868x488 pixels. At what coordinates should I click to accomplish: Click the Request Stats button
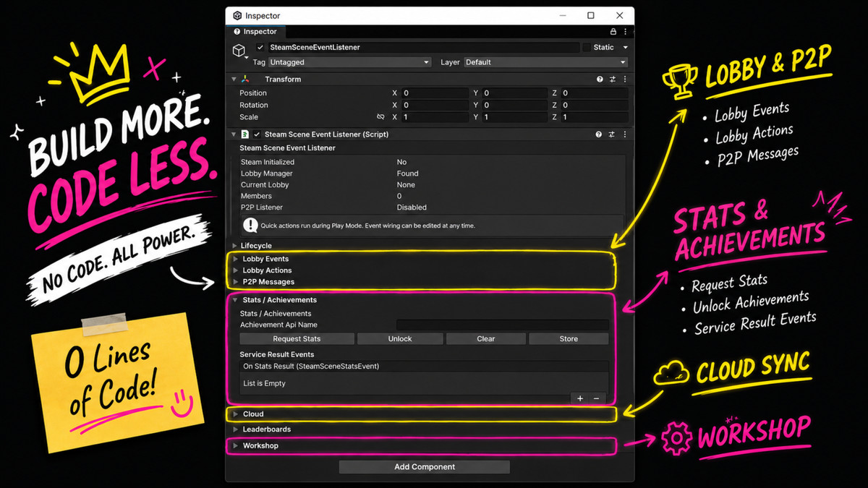tap(297, 339)
